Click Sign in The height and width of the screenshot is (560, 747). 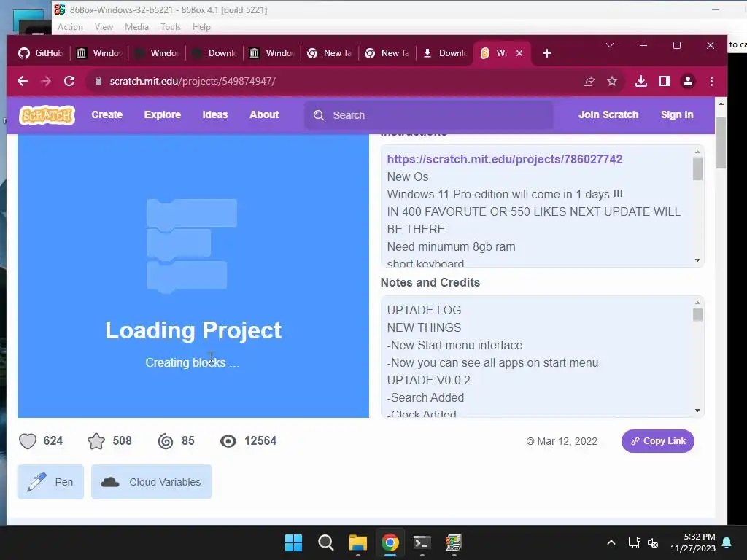pos(677,114)
